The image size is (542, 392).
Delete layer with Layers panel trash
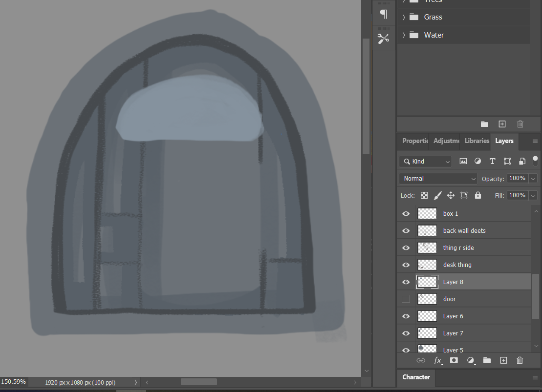pyautogui.click(x=520, y=361)
